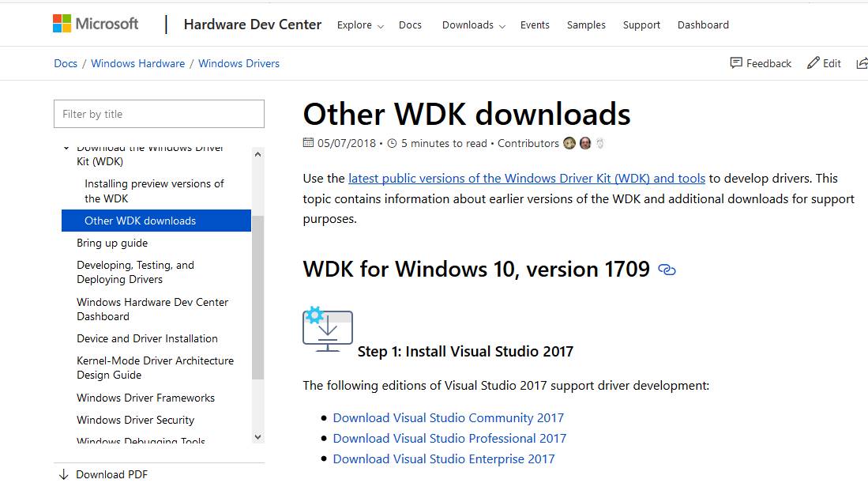Viewport: 868px width, 483px height.
Task: Click the Download PDF text
Action: point(112,474)
